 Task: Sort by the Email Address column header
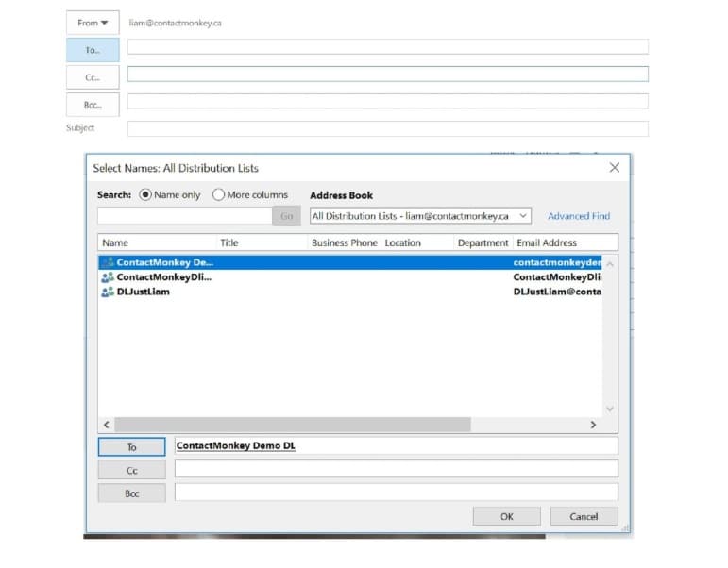coord(566,242)
